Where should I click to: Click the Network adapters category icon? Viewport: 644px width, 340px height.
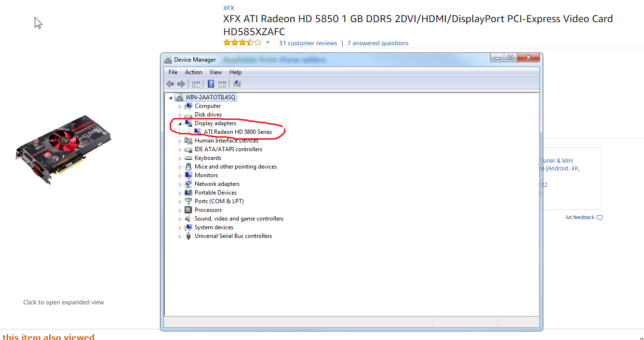188,184
